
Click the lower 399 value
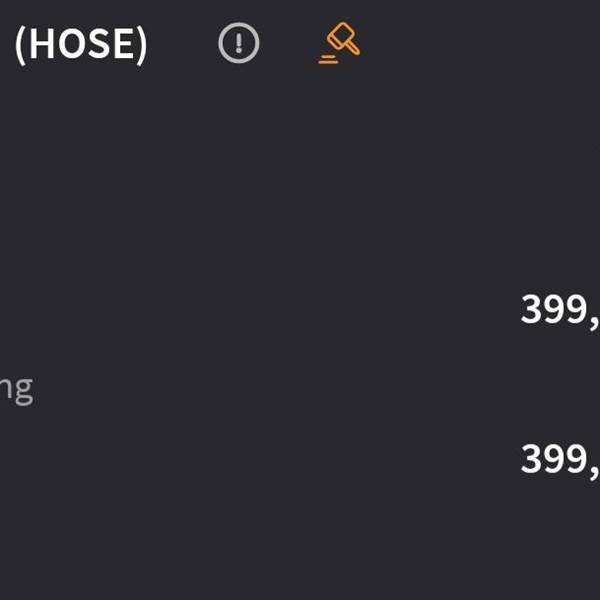558,459
